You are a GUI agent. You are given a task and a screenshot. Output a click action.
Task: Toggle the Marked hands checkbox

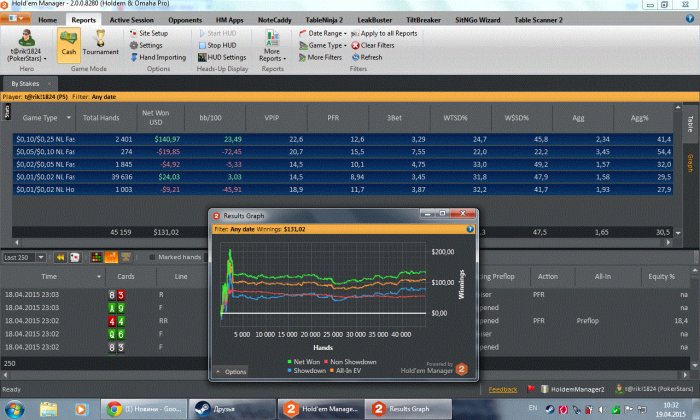152,257
